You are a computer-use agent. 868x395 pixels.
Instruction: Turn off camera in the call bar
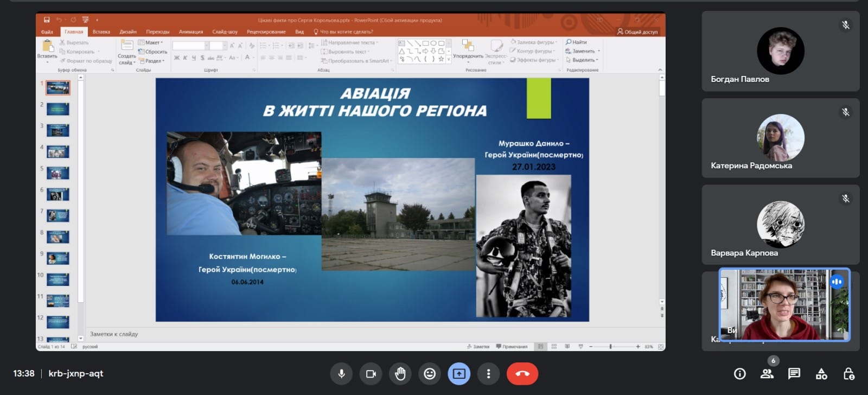click(371, 374)
